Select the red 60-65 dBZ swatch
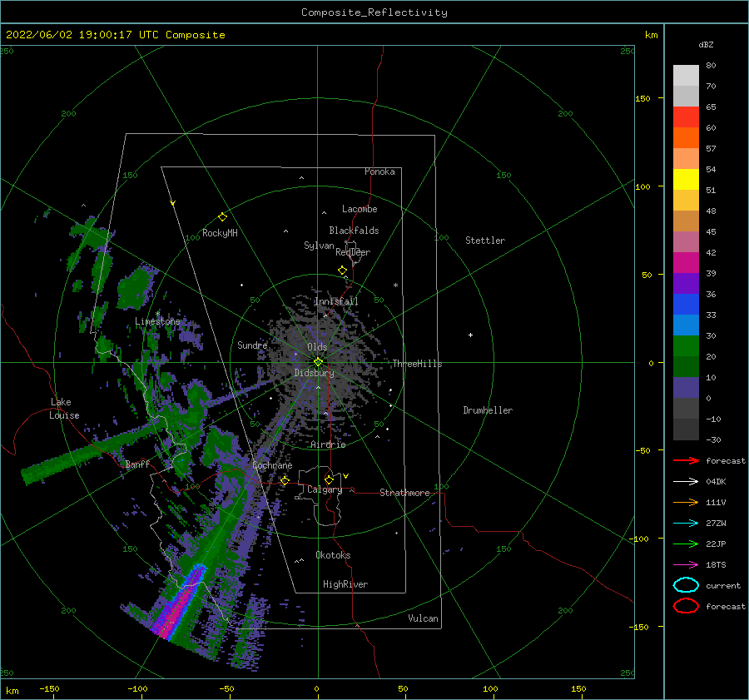This screenshot has height=700, width=749. click(x=686, y=117)
